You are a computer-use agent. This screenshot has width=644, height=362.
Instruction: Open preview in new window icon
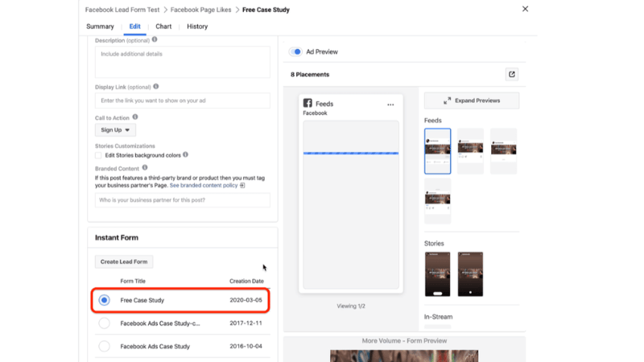[x=512, y=74]
